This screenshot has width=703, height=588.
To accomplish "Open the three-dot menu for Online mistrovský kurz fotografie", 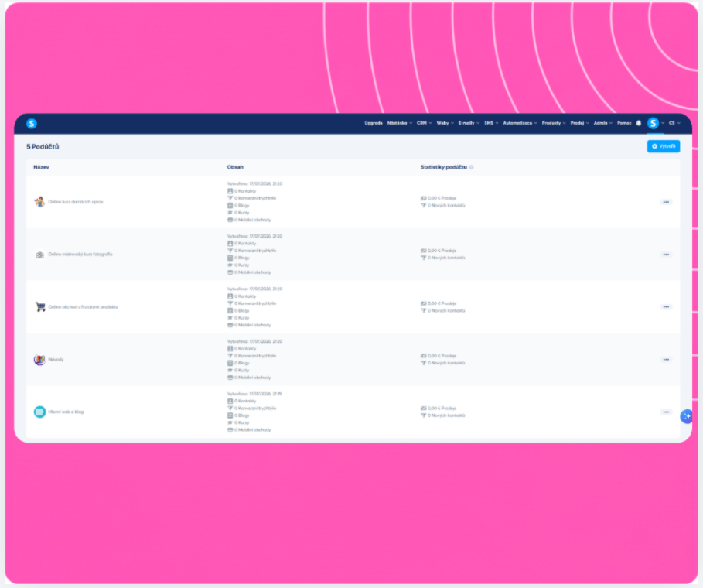I will 666,255.
